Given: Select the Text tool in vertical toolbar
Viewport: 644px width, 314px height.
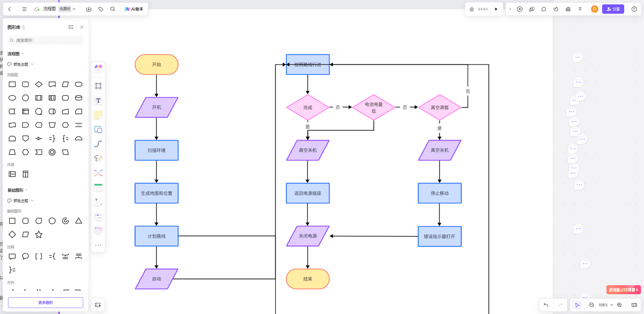Looking at the screenshot, I should [x=98, y=101].
